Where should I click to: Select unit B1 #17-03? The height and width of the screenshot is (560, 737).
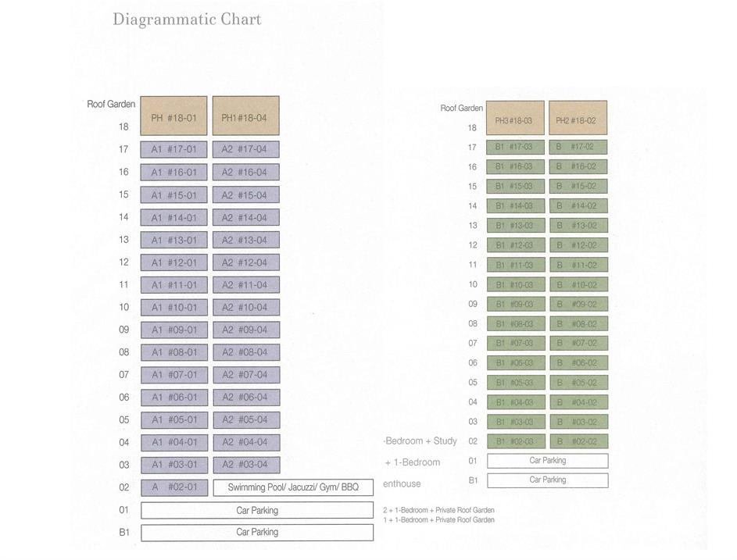515,147
